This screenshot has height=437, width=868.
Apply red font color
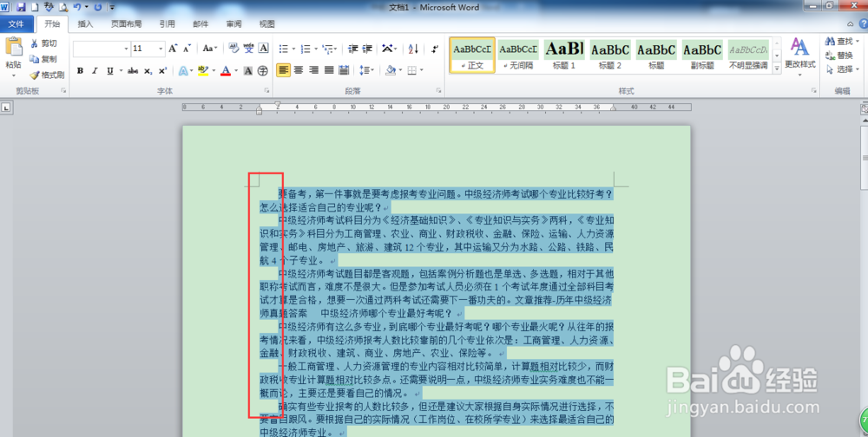click(x=226, y=71)
